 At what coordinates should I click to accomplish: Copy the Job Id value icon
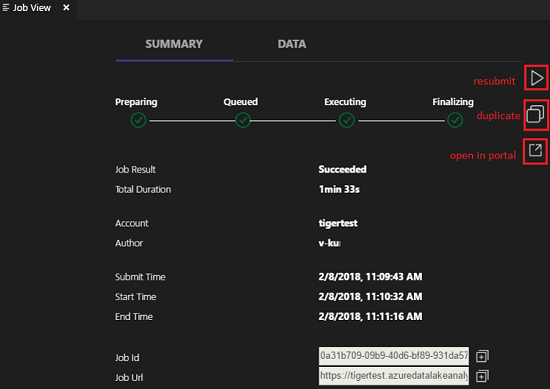pos(482,356)
